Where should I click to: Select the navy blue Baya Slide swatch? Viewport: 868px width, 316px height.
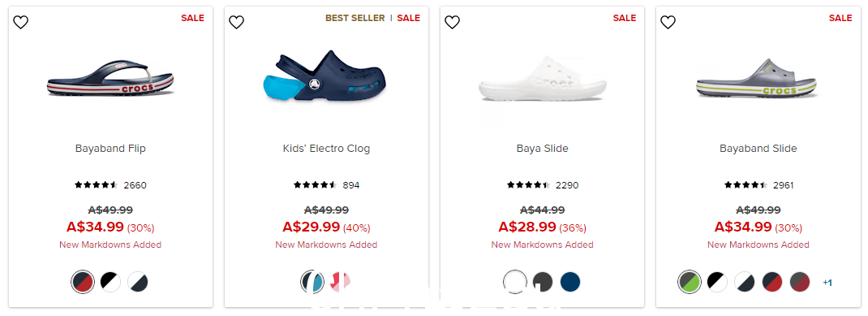coord(570,282)
